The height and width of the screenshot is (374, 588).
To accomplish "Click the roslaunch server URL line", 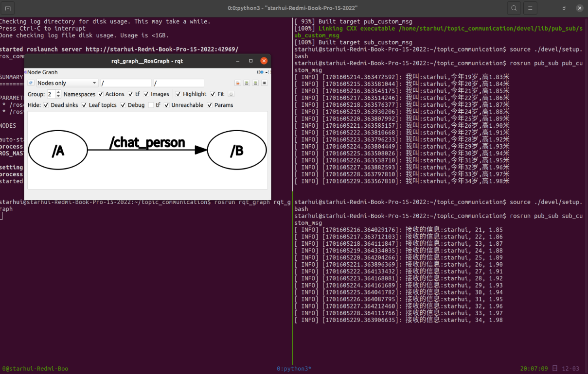I will 119,50.
